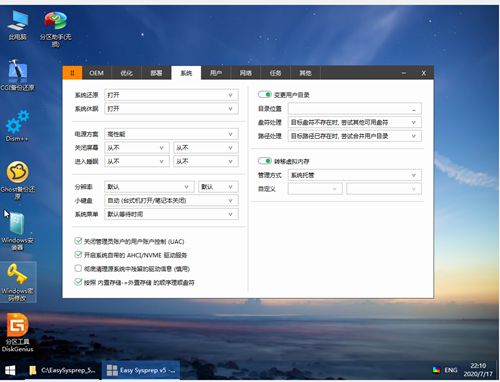Click the Easy Sysprep v5 taskbar button
This screenshot has width=500, height=382.
click(141, 370)
